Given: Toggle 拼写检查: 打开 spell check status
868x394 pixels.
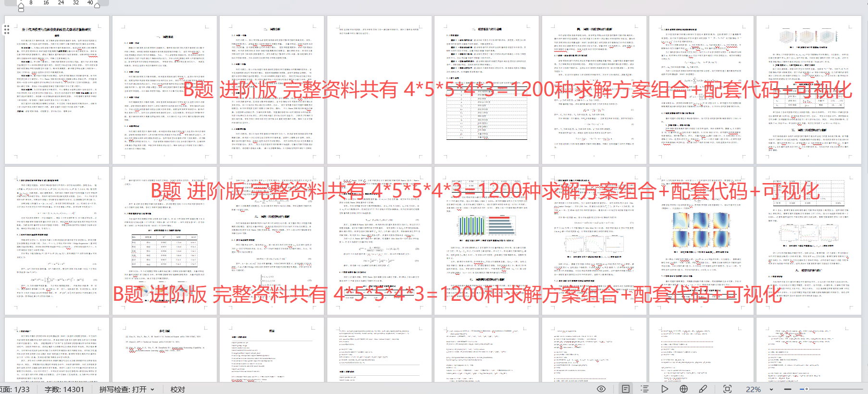Looking at the screenshot, I should 123,389.
